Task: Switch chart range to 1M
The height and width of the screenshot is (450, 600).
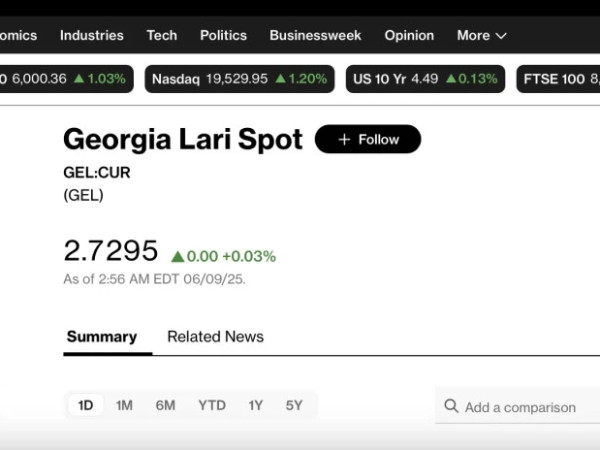Action: coord(124,405)
